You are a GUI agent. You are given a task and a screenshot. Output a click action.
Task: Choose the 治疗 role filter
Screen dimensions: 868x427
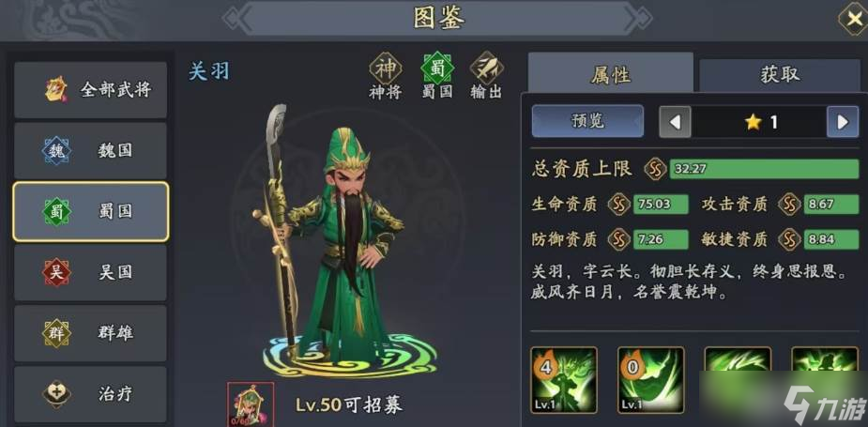(90, 394)
